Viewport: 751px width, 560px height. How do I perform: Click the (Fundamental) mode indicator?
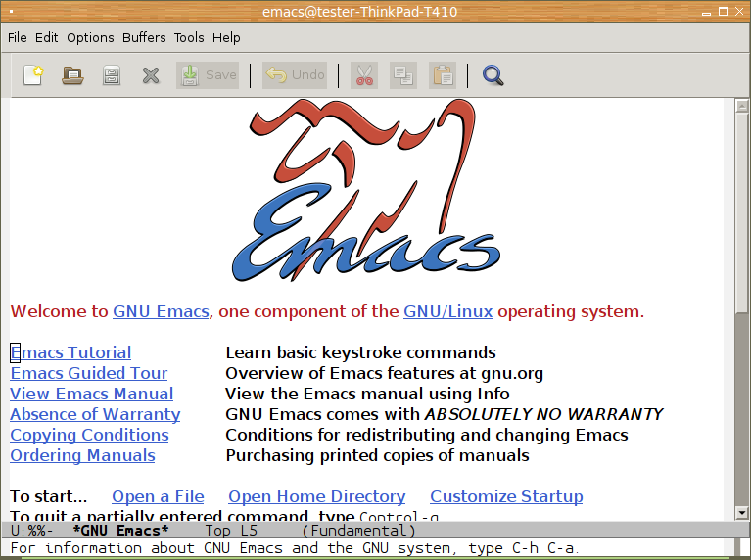click(x=358, y=531)
